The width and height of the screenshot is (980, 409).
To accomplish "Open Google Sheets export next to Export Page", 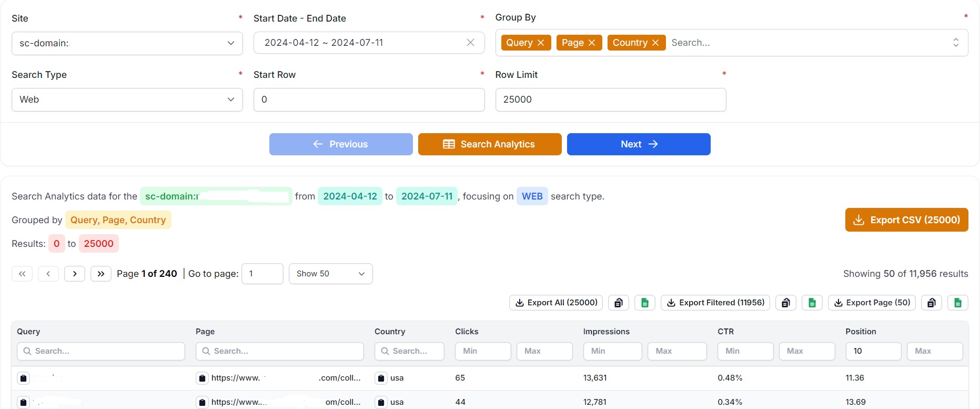I will 957,303.
